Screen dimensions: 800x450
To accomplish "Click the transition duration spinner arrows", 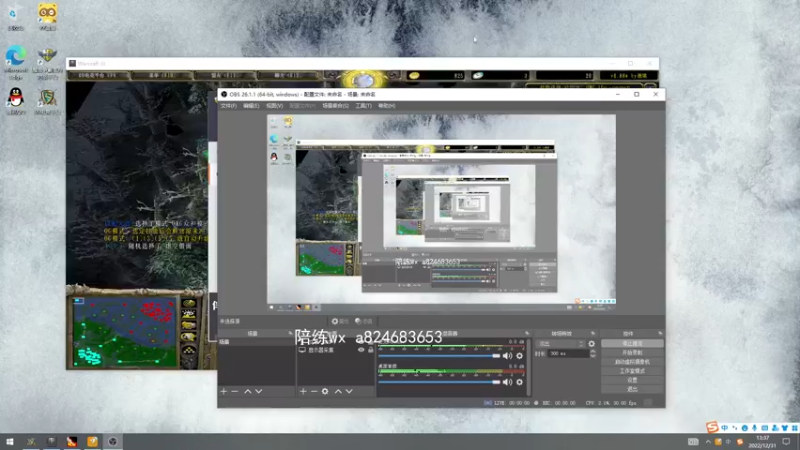I will click(592, 353).
